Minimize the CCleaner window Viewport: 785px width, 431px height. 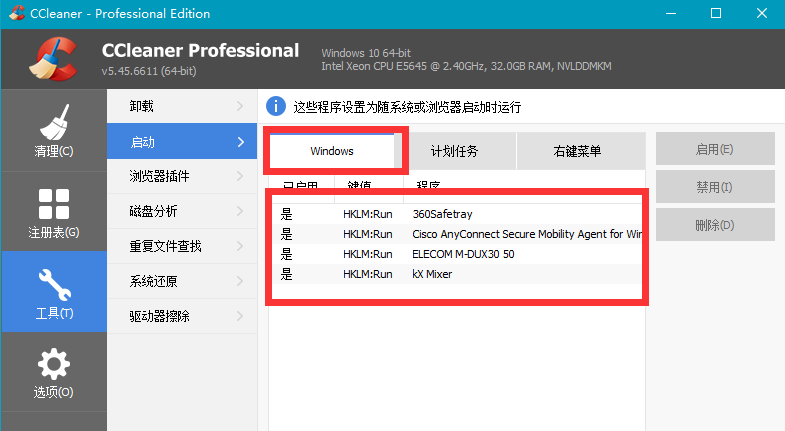point(671,13)
